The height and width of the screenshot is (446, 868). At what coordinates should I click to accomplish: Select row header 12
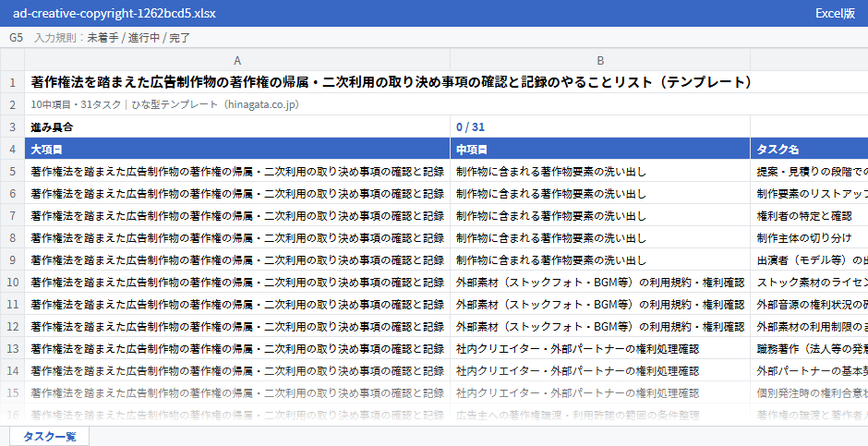pos(12,326)
